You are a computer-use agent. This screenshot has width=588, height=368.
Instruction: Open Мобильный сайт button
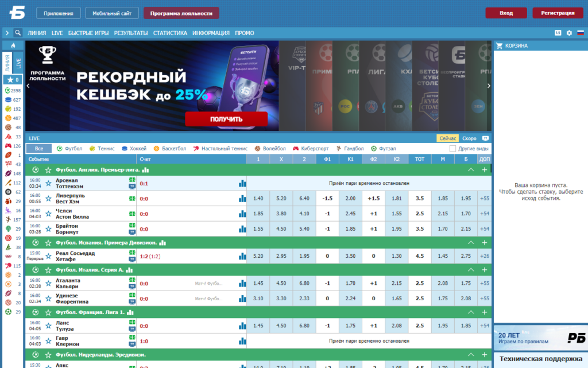click(x=112, y=13)
